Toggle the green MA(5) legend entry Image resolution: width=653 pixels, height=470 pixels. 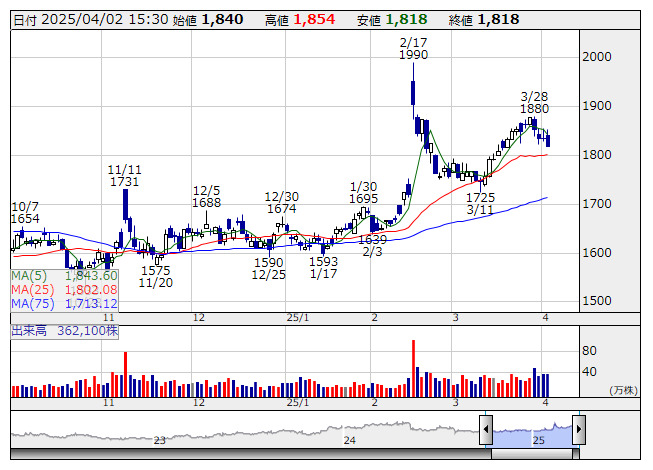tap(65, 275)
